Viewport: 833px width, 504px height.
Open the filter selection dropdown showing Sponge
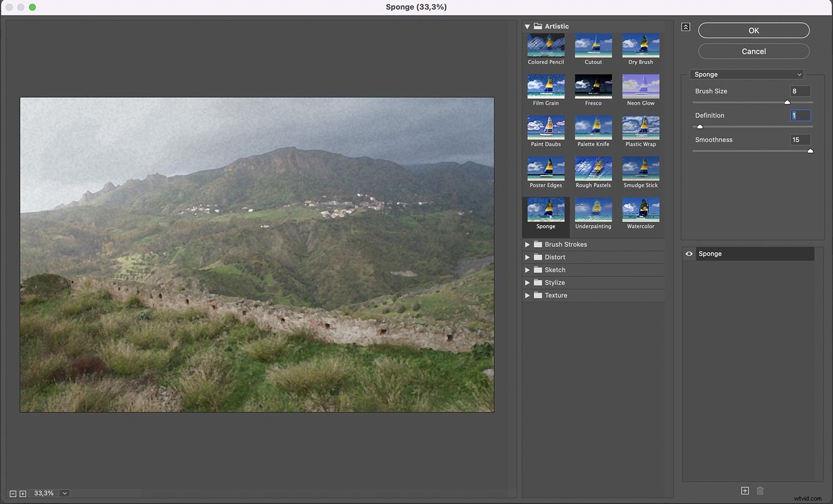(x=746, y=74)
